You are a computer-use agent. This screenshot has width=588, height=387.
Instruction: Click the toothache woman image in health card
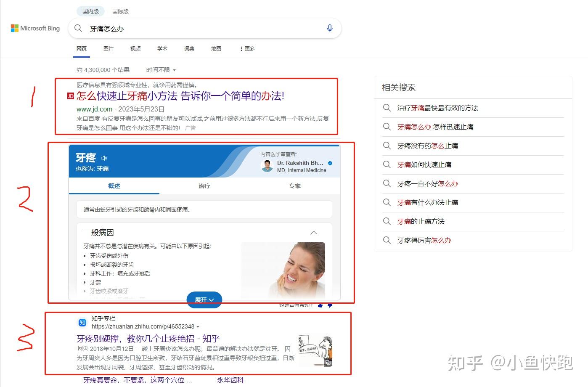click(283, 270)
